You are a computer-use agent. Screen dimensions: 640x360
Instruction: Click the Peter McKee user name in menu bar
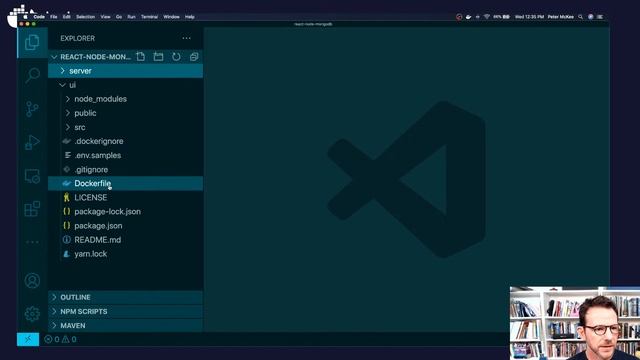(560, 17)
